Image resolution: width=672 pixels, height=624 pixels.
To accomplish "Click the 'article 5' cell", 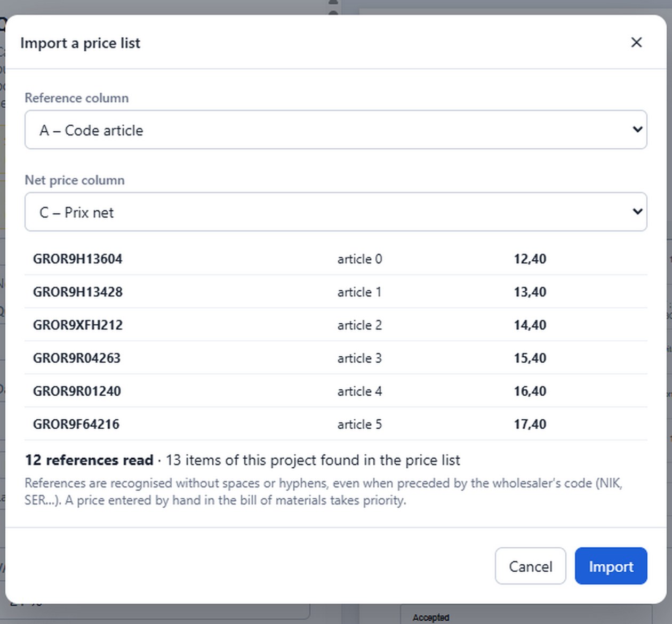I will coord(360,425).
